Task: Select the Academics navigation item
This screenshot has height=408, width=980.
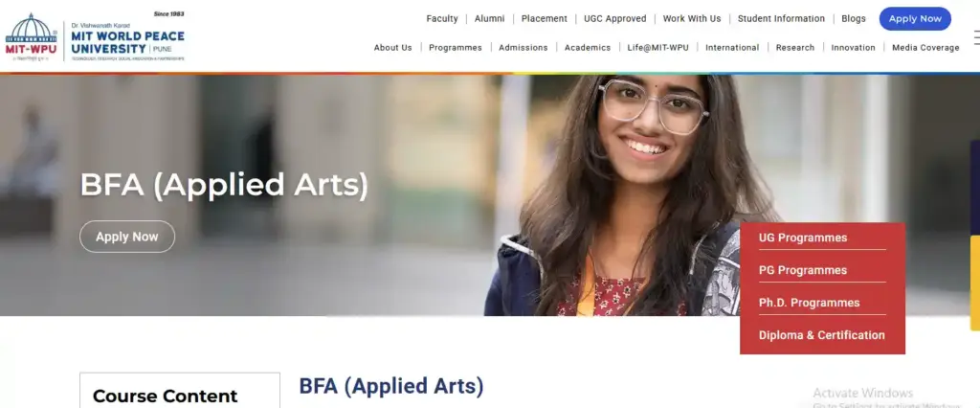Action: tap(588, 48)
